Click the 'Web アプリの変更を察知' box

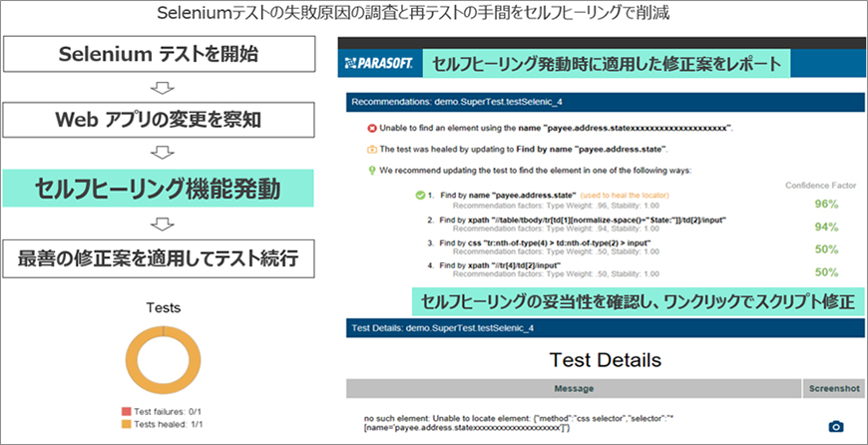pyautogui.click(x=159, y=120)
